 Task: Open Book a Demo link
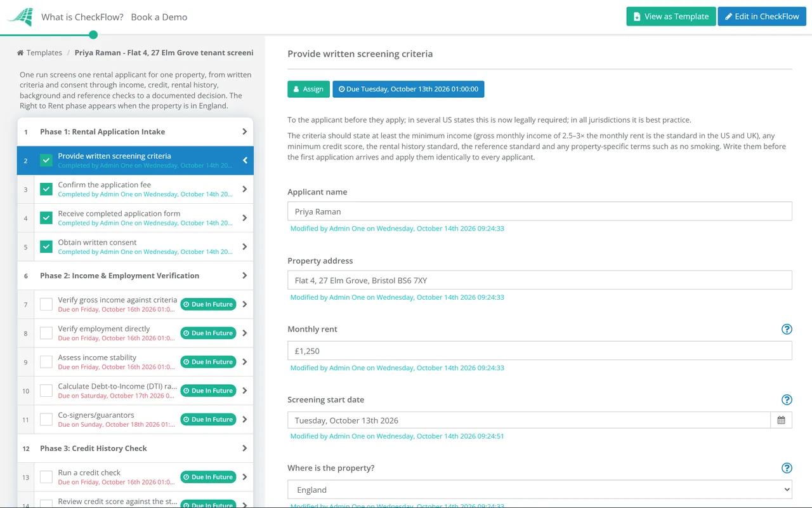[x=159, y=17]
